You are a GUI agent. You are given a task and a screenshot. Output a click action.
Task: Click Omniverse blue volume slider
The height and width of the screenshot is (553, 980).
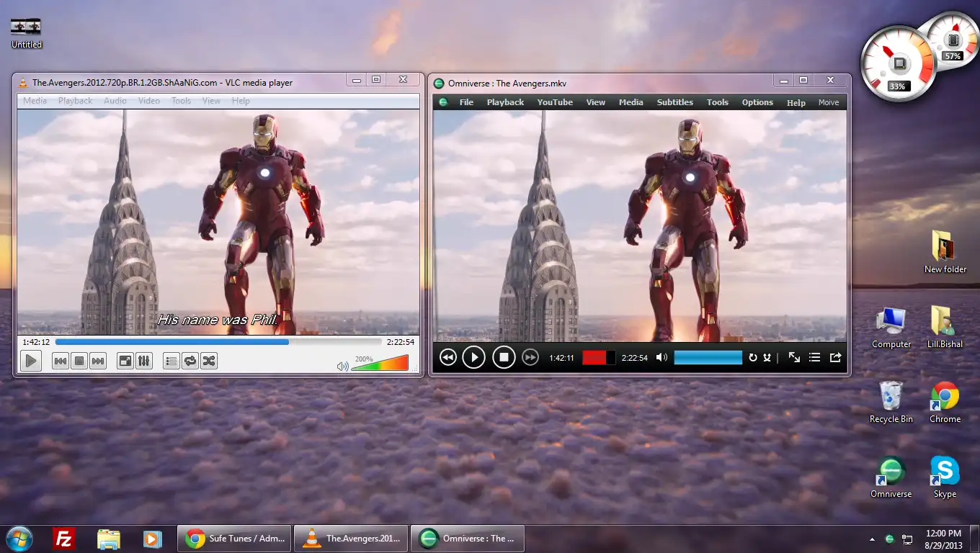coord(708,357)
